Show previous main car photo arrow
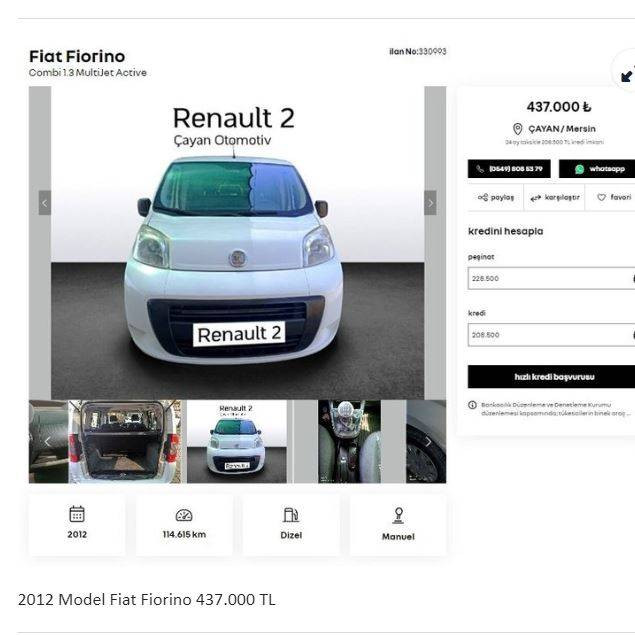The height and width of the screenshot is (635, 635). 45,203
